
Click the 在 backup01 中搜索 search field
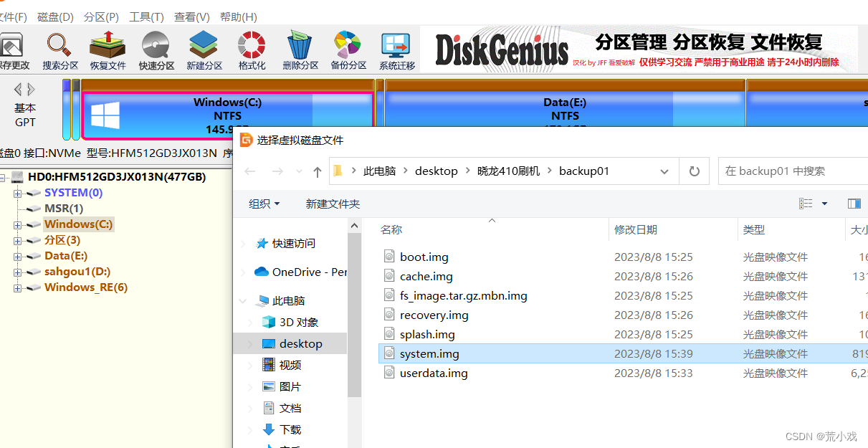point(792,171)
